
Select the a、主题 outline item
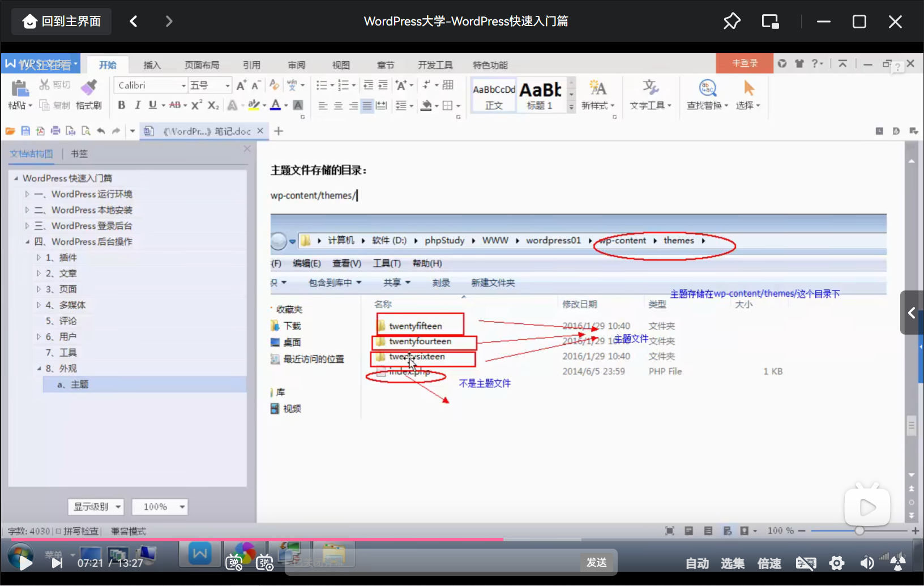pyautogui.click(x=144, y=384)
